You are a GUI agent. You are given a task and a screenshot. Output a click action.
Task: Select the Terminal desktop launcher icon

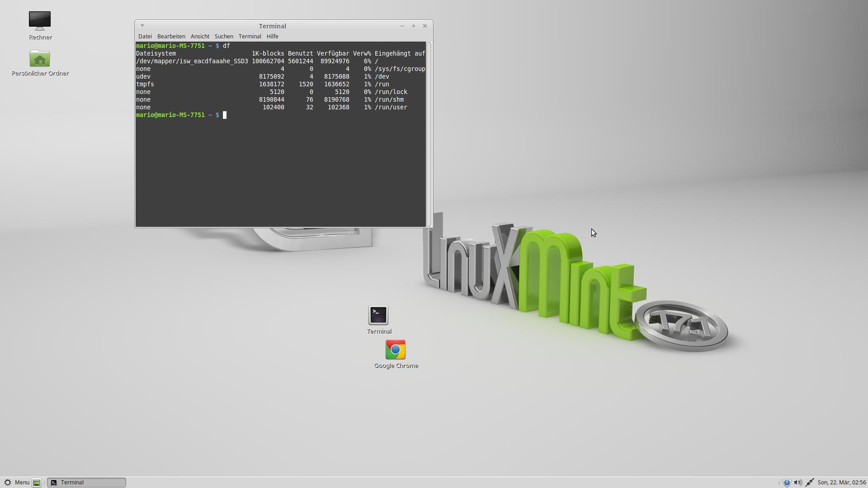tap(379, 315)
